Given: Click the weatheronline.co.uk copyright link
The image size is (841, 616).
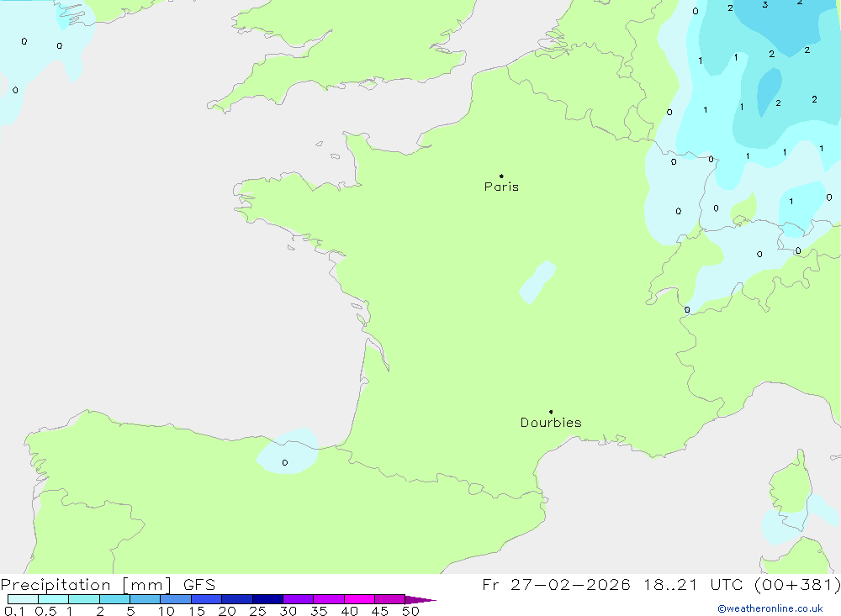Looking at the screenshot, I should click(770, 608).
